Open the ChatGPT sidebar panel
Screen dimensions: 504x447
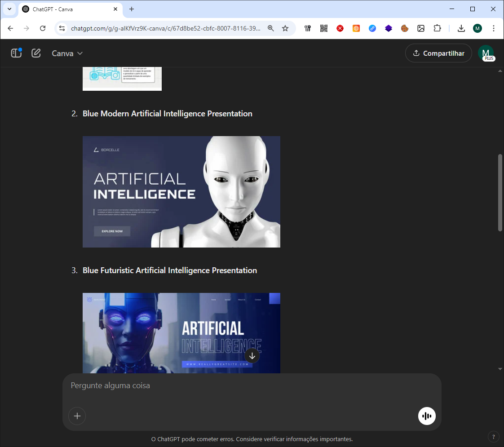tap(16, 53)
